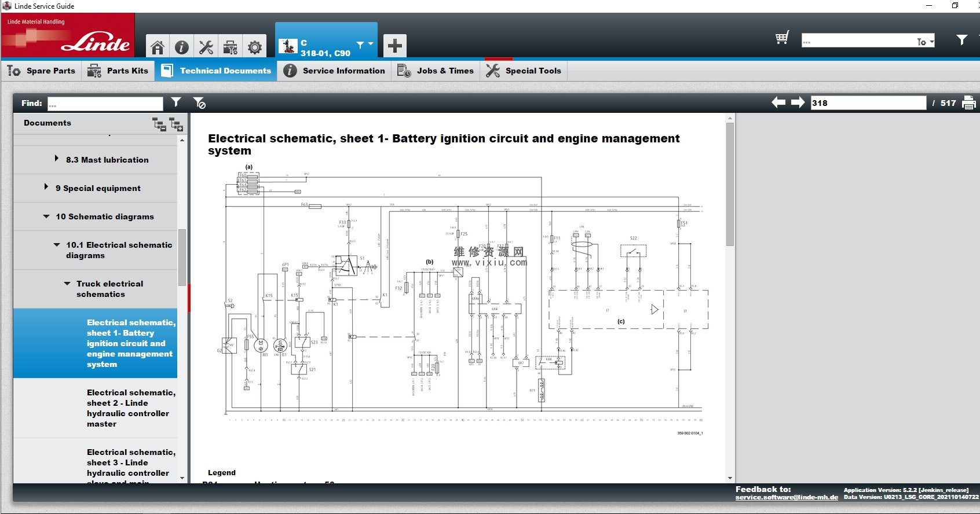The image size is (980, 514).
Task: Open Service Information tab
Action: tap(334, 71)
